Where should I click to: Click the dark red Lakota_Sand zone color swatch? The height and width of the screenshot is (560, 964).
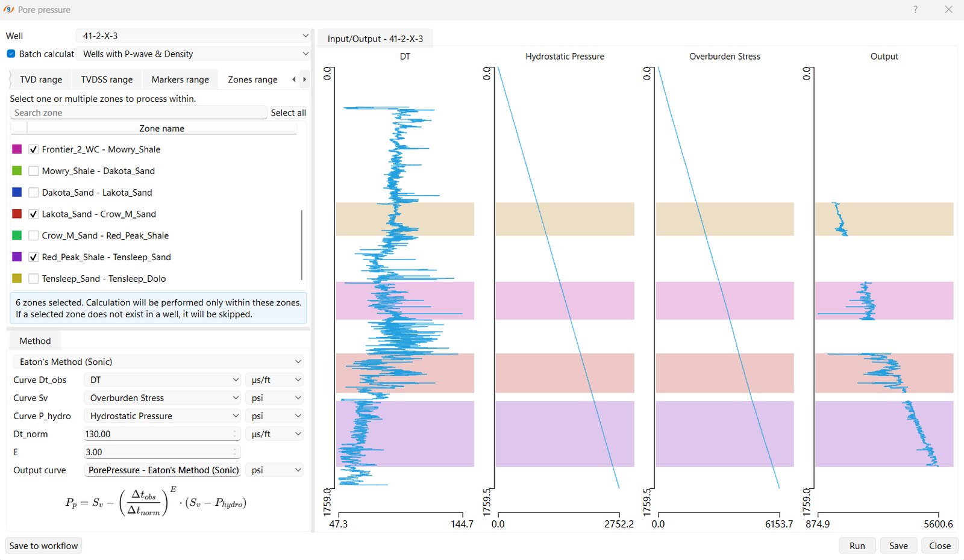pyautogui.click(x=17, y=214)
